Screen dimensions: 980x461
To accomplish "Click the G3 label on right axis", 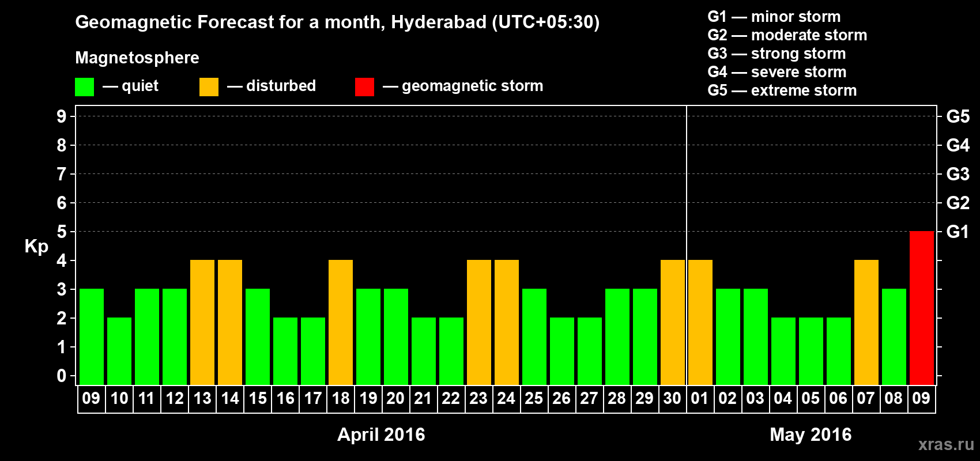I will (x=958, y=174).
